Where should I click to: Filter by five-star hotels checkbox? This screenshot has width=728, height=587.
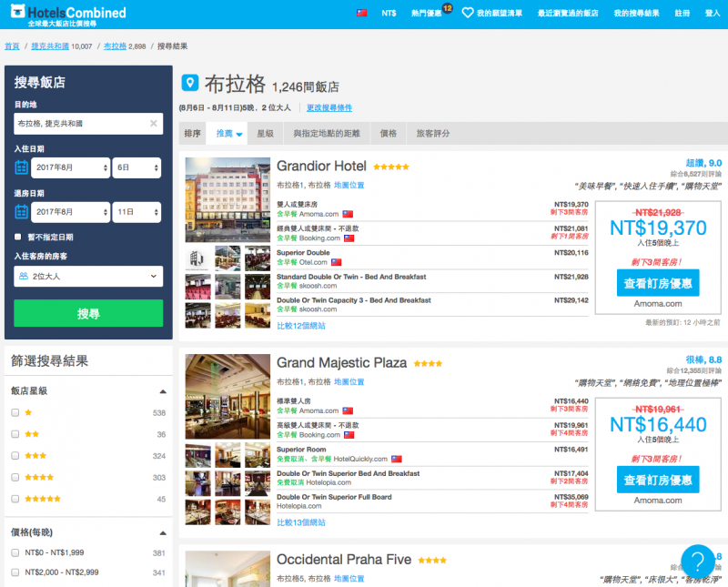point(15,499)
